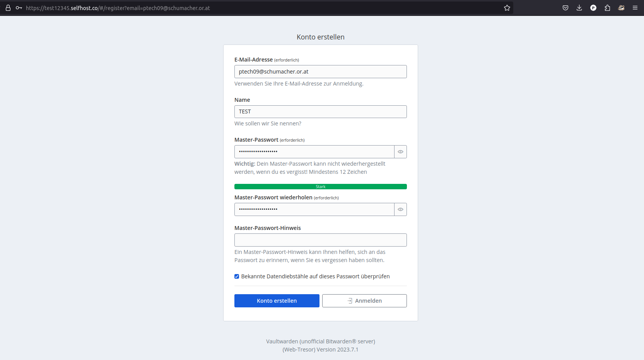Click the white P extension icon

pyautogui.click(x=593, y=8)
